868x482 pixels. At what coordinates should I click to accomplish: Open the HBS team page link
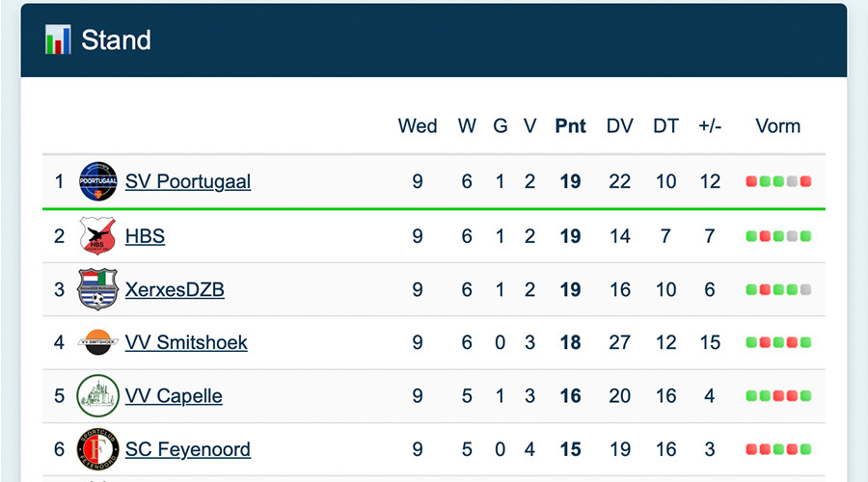pyautogui.click(x=145, y=235)
